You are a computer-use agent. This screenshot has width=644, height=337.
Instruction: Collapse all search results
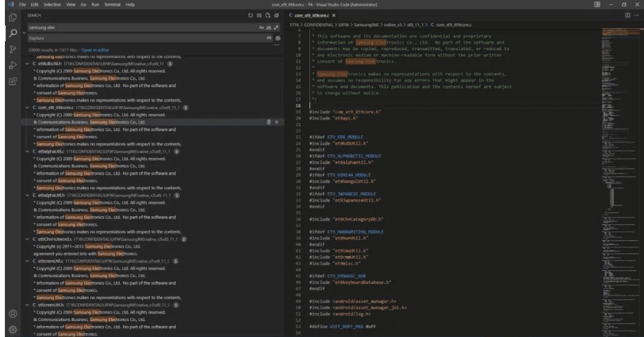pyautogui.click(x=277, y=15)
